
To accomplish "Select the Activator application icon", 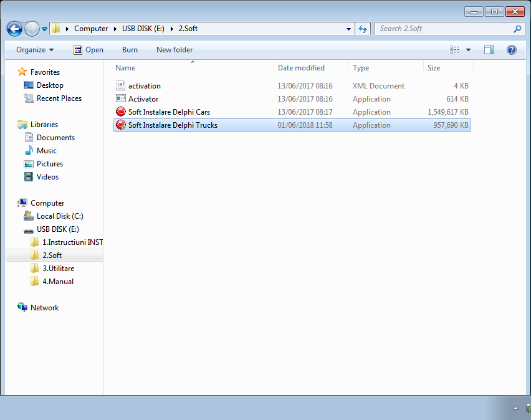I will 120,98.
